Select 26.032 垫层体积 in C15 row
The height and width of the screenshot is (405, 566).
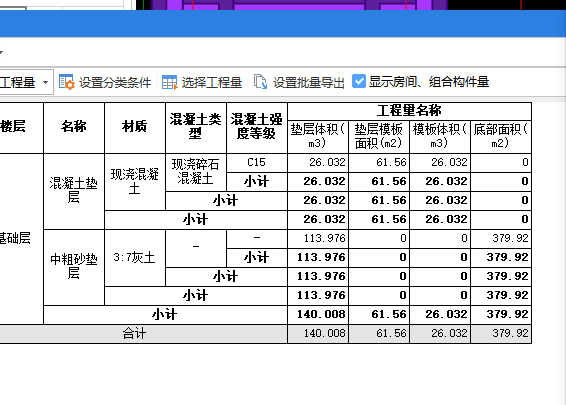coord(318,163)
